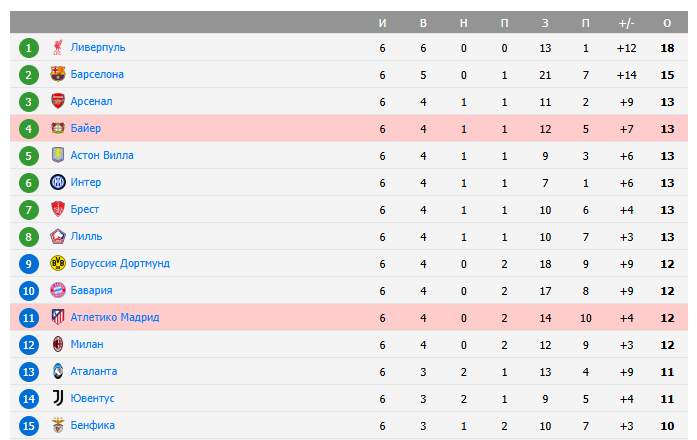
Task: Click the green position 1 badge
Action: click(29, 47)
